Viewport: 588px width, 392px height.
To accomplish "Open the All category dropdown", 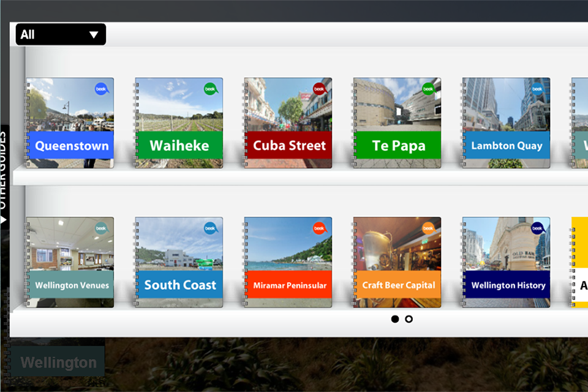I will pos(61,34).
